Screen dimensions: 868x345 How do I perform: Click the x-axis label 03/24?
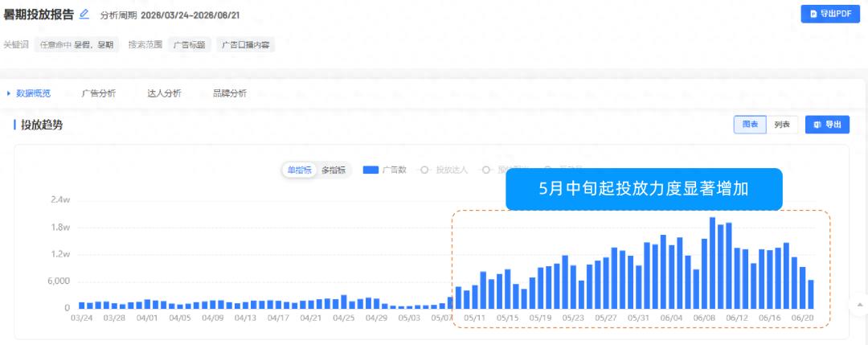click(x=81, y=318)
